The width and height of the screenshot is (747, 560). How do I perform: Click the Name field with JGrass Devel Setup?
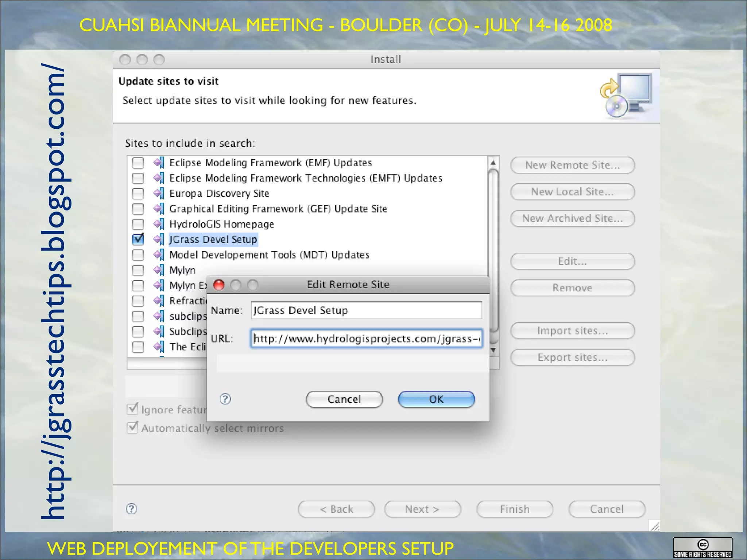[366, 310]
